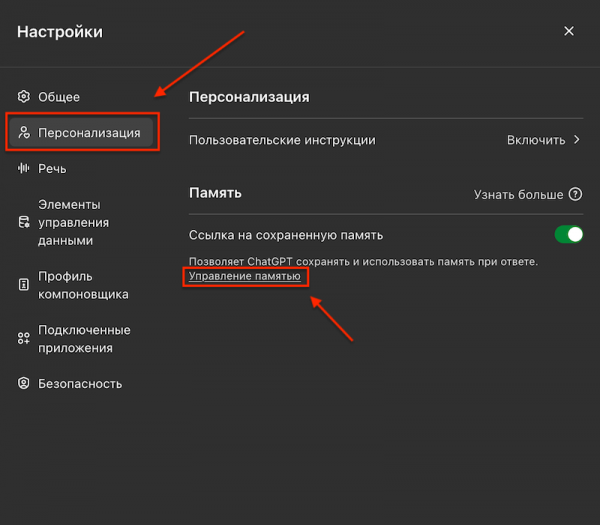This screenshot has height=525, width=600.
Task: Click the Подключенные приложения grid icon
Action: [x=24, y=339]
